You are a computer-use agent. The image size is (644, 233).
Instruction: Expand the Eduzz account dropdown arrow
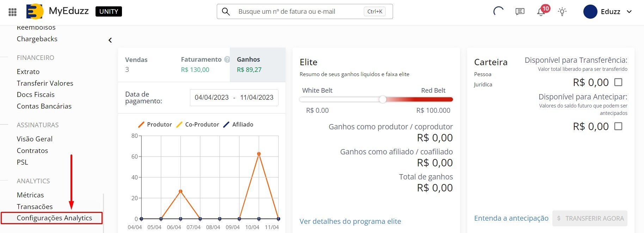pyautogui.click(x=629, y=12)
